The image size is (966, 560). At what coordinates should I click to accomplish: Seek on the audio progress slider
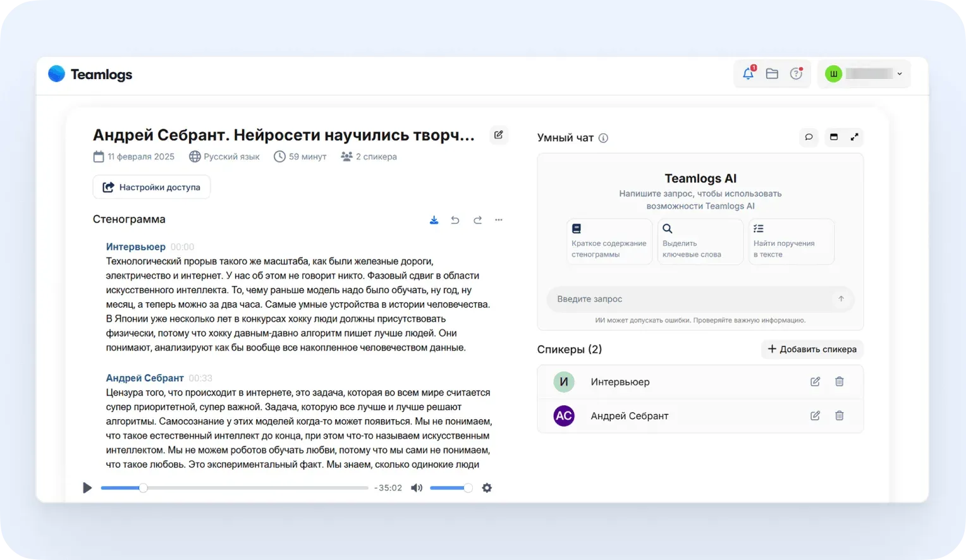click(235, 488)
